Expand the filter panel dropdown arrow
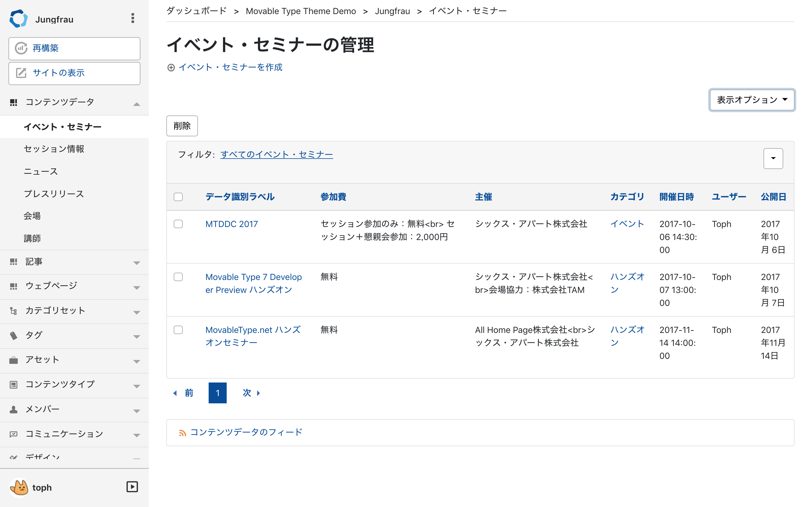This screenshot has width=812, height=507. [x=773, y=158]
